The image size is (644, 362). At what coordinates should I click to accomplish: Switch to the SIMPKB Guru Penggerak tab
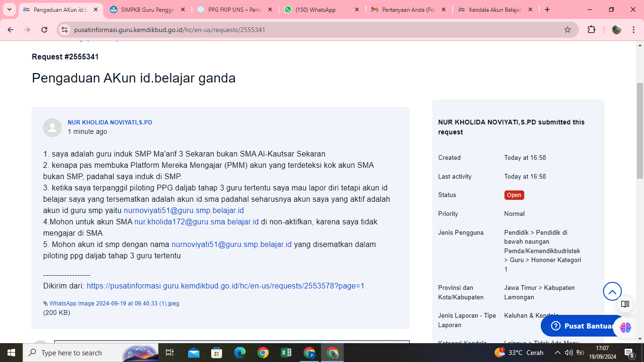coord(147,9)
